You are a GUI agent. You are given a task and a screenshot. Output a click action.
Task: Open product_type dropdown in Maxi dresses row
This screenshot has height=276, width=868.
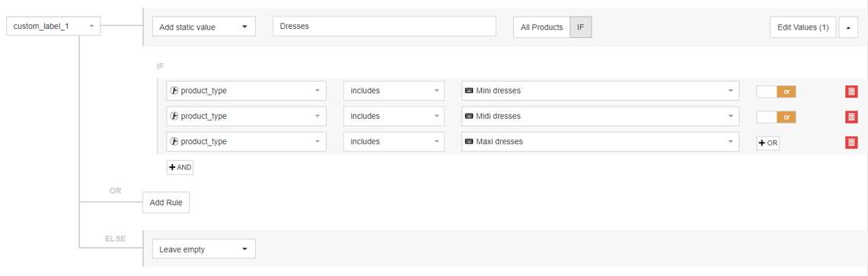(246, 142)
